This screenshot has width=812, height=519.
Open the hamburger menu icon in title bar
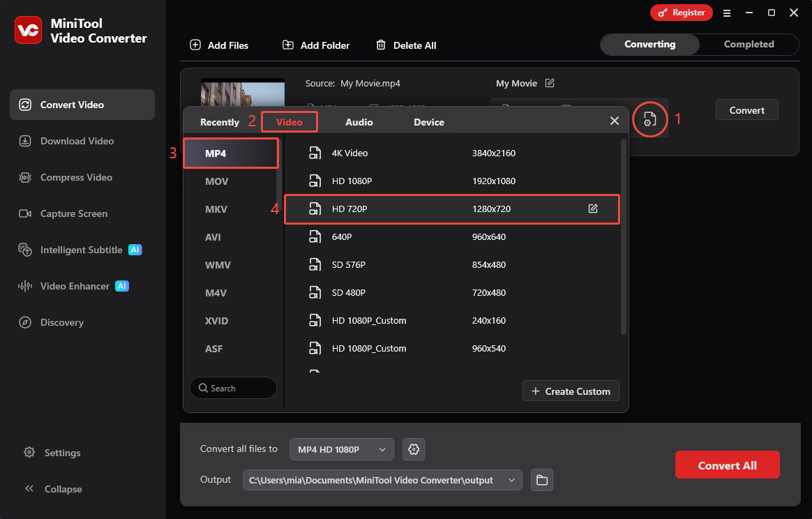(x=727, y=13)
